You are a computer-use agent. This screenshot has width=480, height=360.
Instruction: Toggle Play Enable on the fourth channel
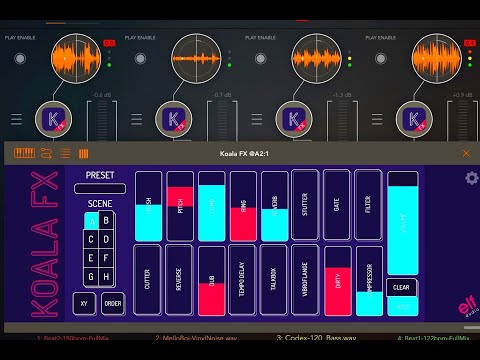coord(381,59)
